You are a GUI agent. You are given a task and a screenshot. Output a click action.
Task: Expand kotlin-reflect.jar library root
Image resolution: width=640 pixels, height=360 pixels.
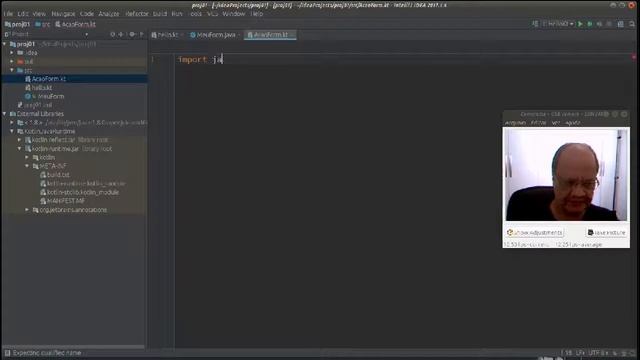pos(19,140)
